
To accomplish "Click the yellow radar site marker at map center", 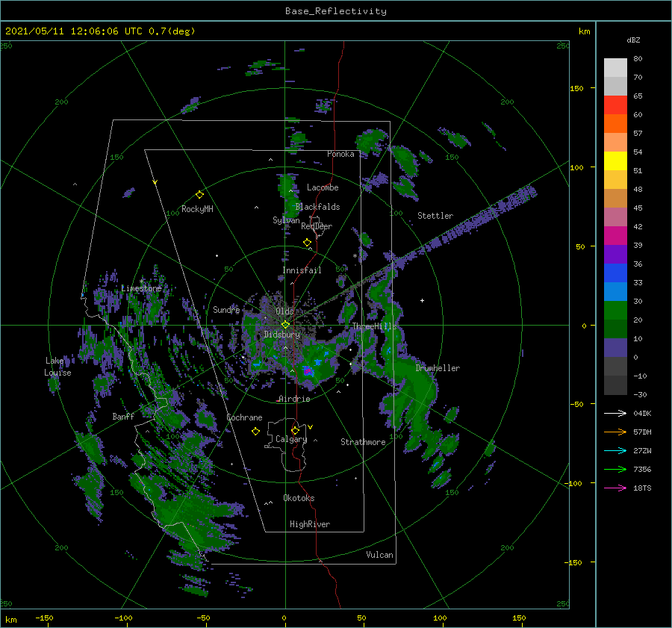I will tap(285, 325).
